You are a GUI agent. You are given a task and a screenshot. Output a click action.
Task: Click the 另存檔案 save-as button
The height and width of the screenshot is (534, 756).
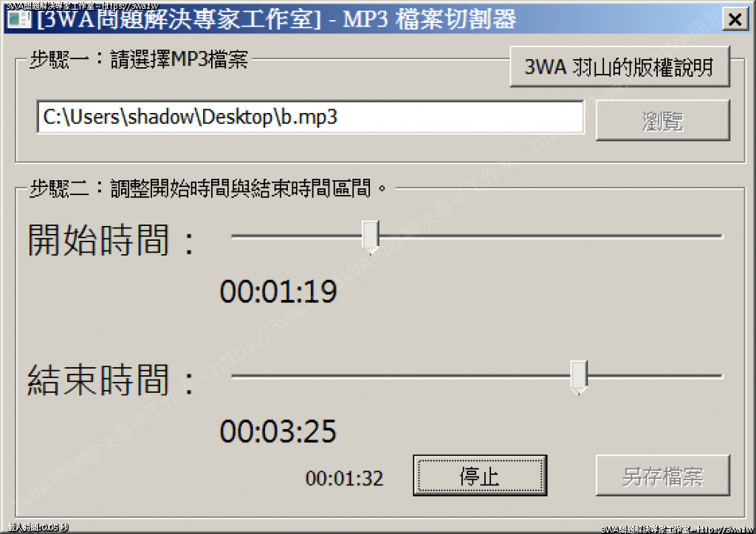coord(663,476)
